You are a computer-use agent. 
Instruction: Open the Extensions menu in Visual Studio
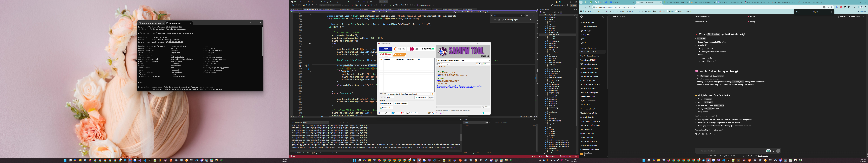[350, 2]
